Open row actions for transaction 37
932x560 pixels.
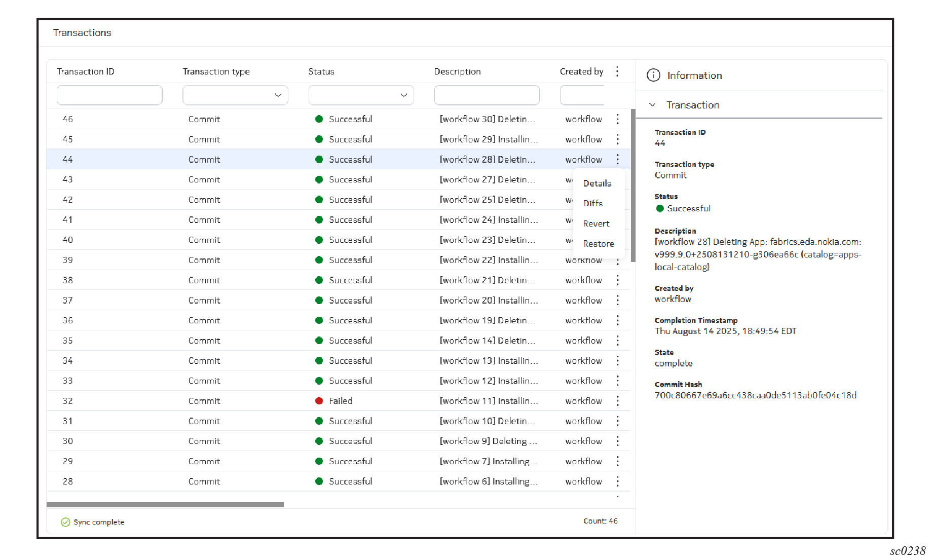617,301
